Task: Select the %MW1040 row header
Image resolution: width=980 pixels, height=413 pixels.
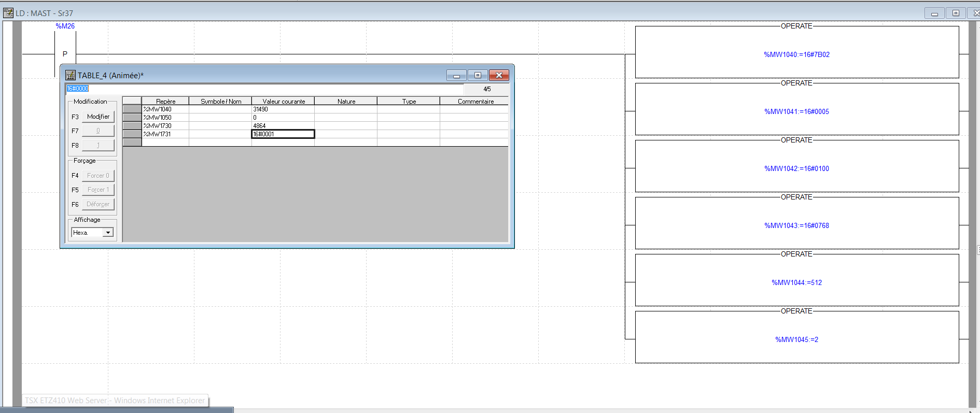Action: (132, 109)
